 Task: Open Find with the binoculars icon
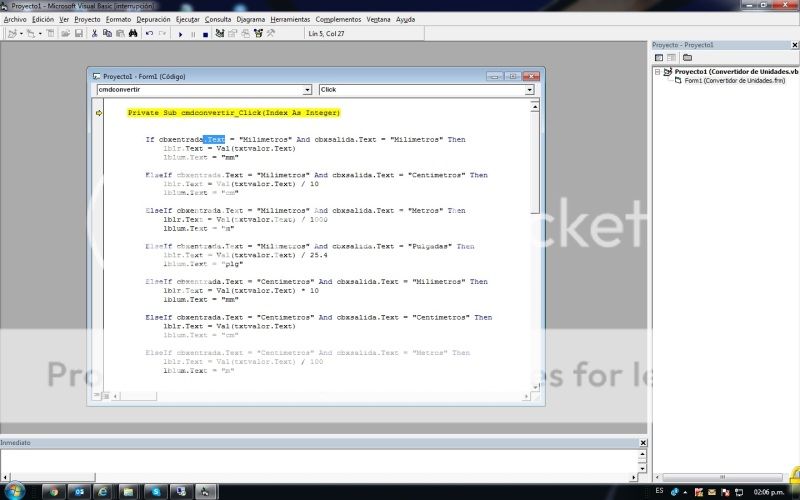tap(133, 34)
